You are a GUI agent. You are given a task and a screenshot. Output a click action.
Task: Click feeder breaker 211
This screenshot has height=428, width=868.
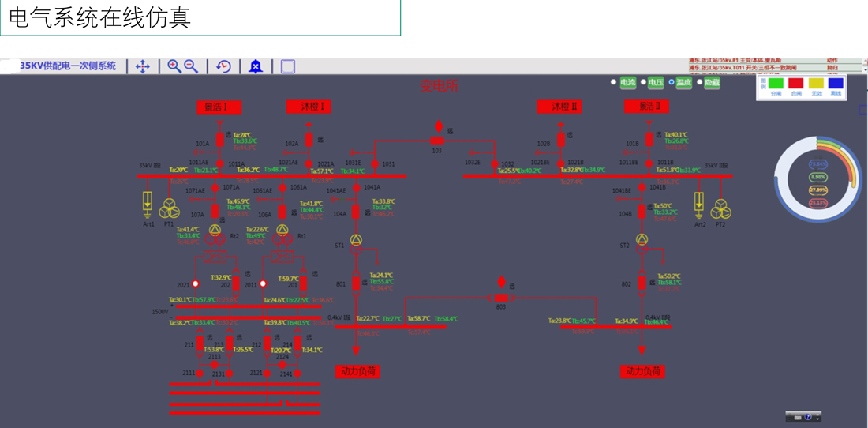click(x=200, y=344)
